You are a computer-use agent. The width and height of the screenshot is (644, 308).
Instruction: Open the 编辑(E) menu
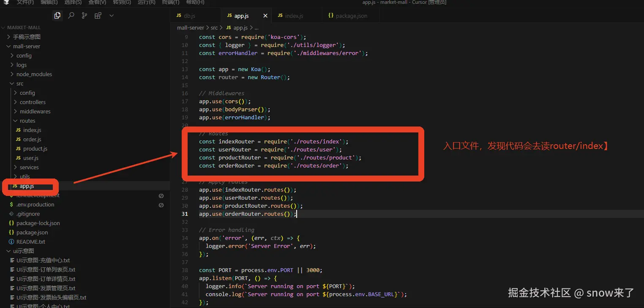click(49, 2)
